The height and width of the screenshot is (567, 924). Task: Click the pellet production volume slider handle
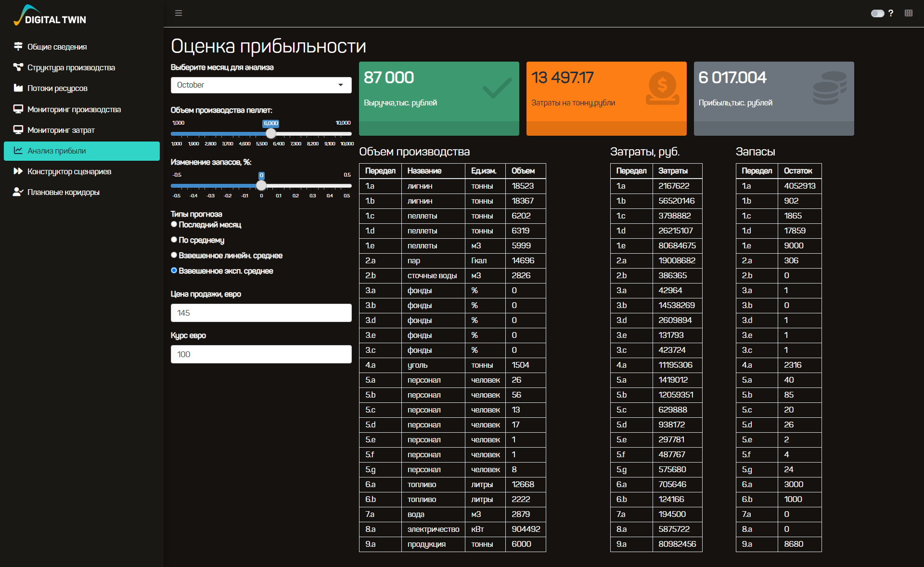tap(271, 134)
